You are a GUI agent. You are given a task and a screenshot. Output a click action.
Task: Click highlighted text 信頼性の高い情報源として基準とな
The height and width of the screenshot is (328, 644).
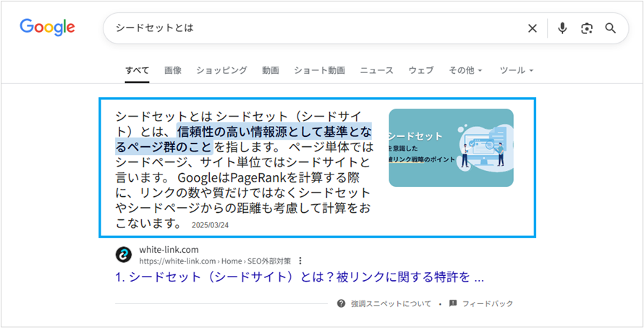pos(275,132)
